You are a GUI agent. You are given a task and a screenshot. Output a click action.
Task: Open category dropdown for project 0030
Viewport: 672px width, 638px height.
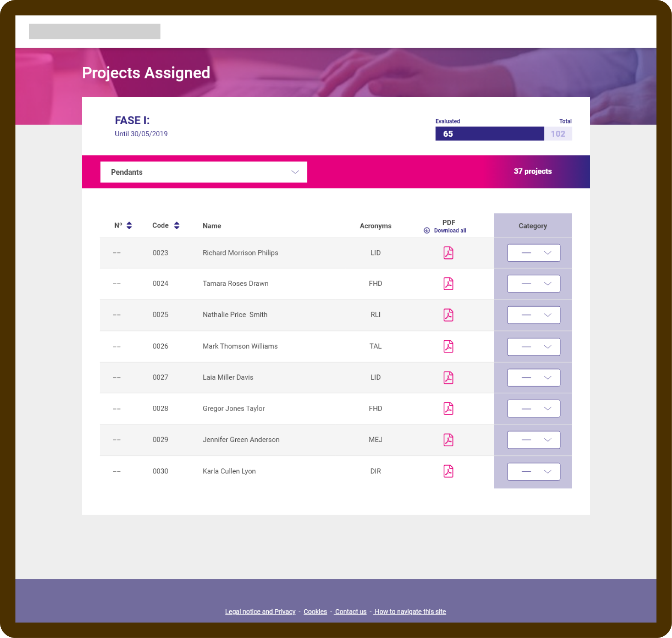534,471
